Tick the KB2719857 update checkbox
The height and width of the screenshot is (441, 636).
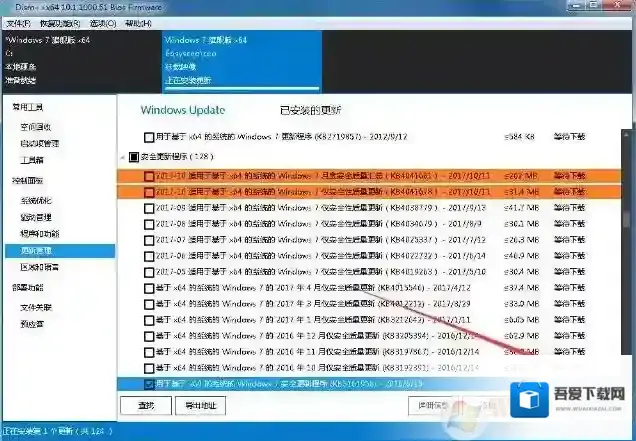(x=149, y=136)
